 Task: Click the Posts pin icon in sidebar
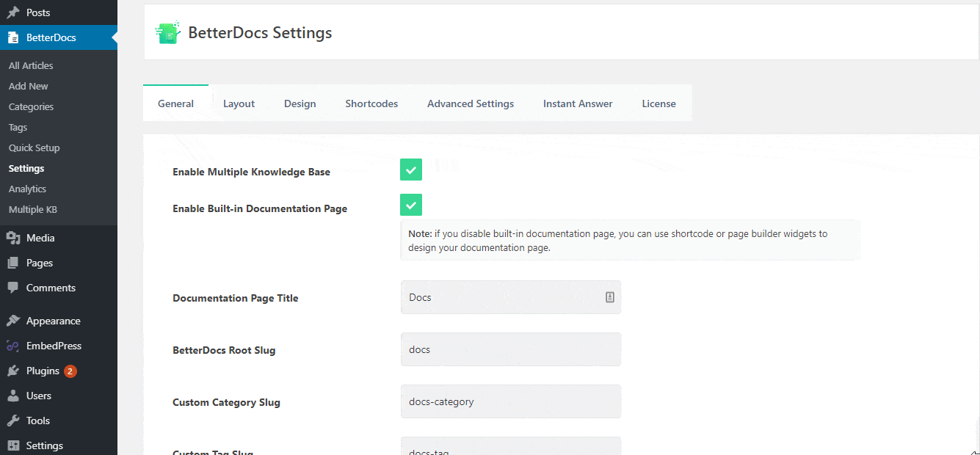click(13, 12)
